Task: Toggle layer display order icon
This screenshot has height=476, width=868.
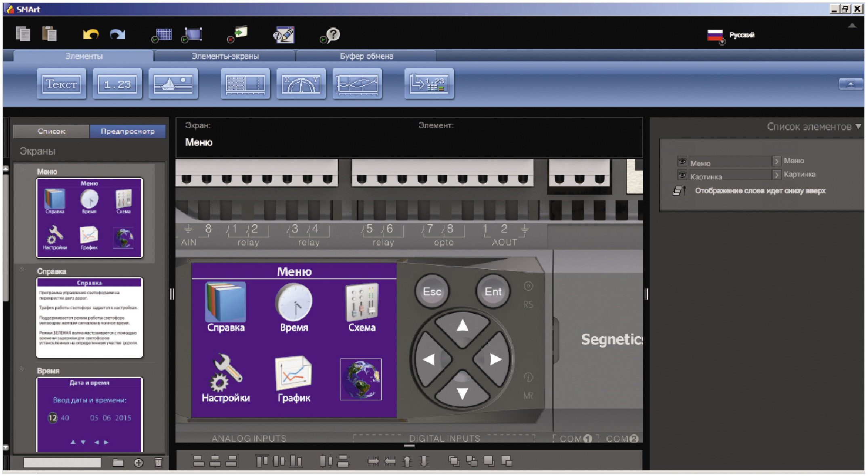Action: tap(679, 191)
